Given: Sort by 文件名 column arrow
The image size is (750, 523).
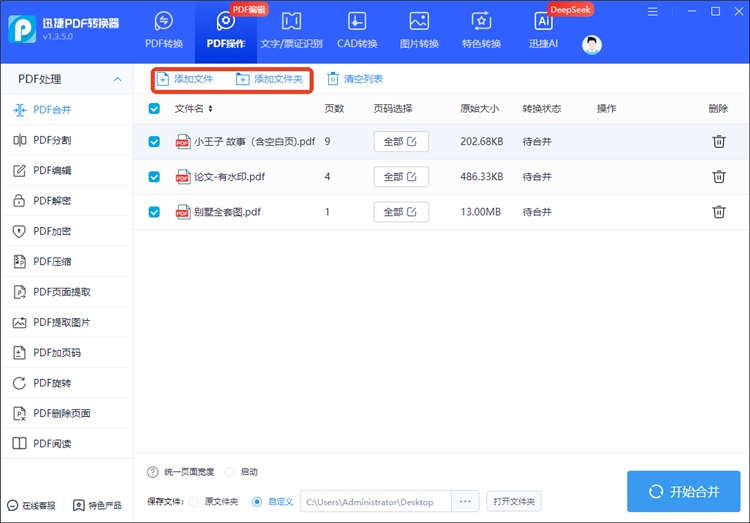Looking at the screenshot, I should (210, 109).
